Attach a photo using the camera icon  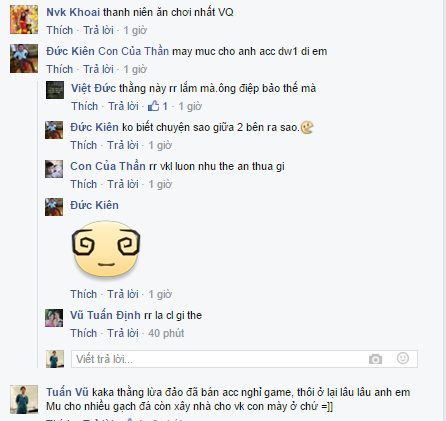coord(375,359)
